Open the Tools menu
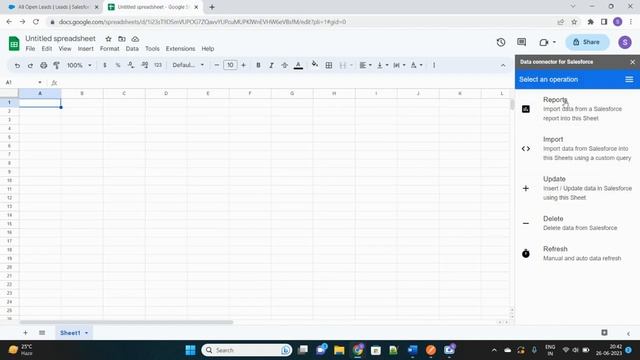Screen dimensions: 640x360 tap(152, 49)
